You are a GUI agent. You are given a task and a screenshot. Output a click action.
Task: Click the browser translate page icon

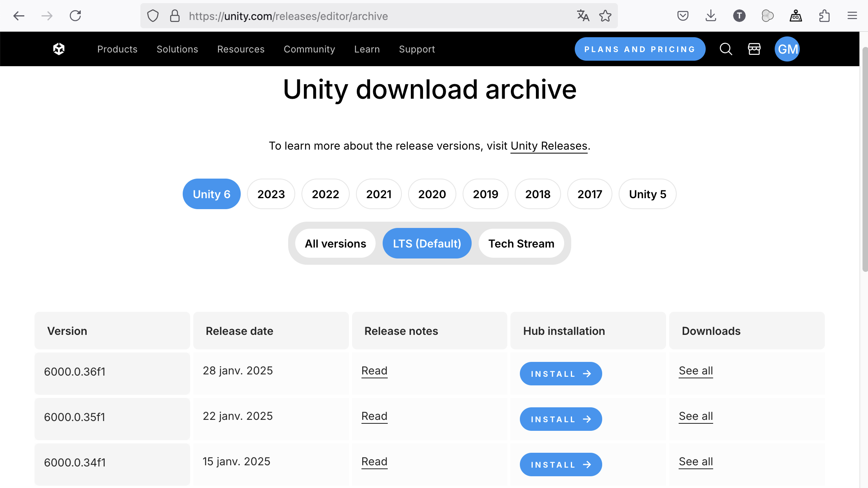pyautogui.click(x=583, y=16)
